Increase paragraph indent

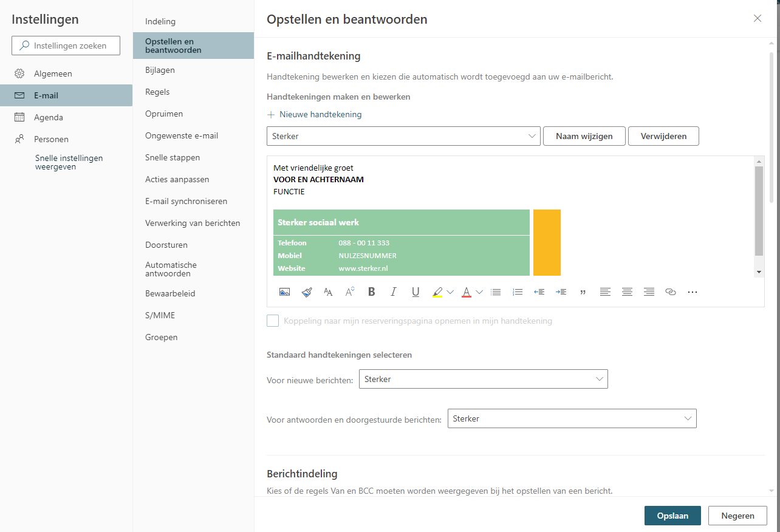[x=561, y=292]
